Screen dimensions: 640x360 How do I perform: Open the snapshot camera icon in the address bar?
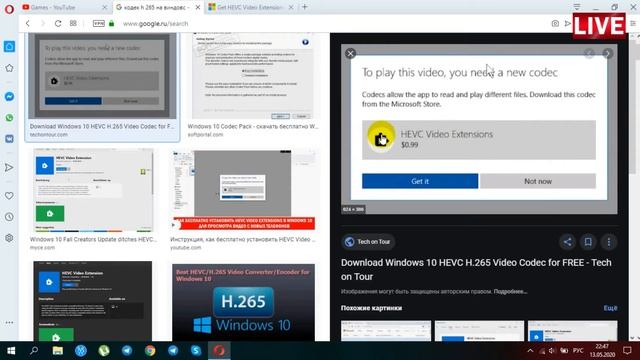555,24
